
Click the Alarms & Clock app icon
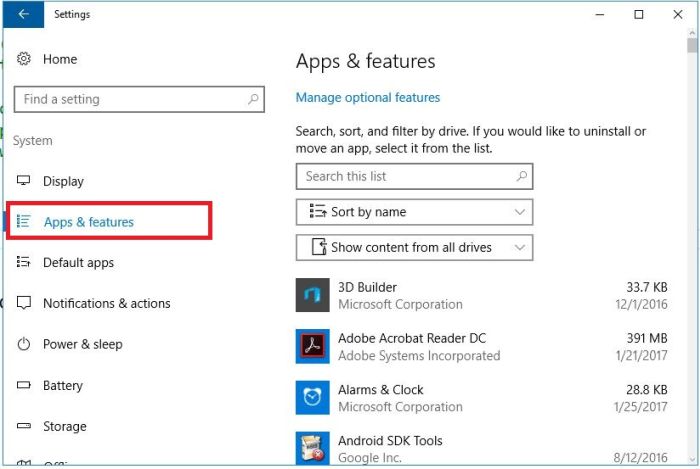(313, 398)
